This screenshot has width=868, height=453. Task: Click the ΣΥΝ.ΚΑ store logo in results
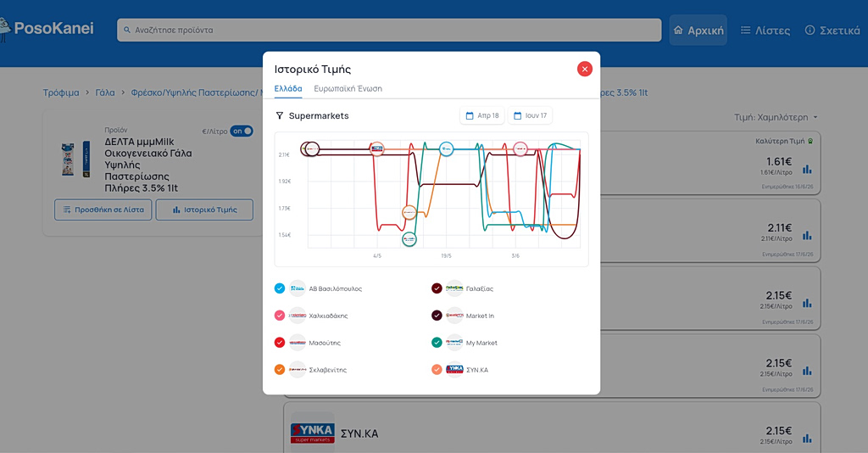[x=312, y=433]
